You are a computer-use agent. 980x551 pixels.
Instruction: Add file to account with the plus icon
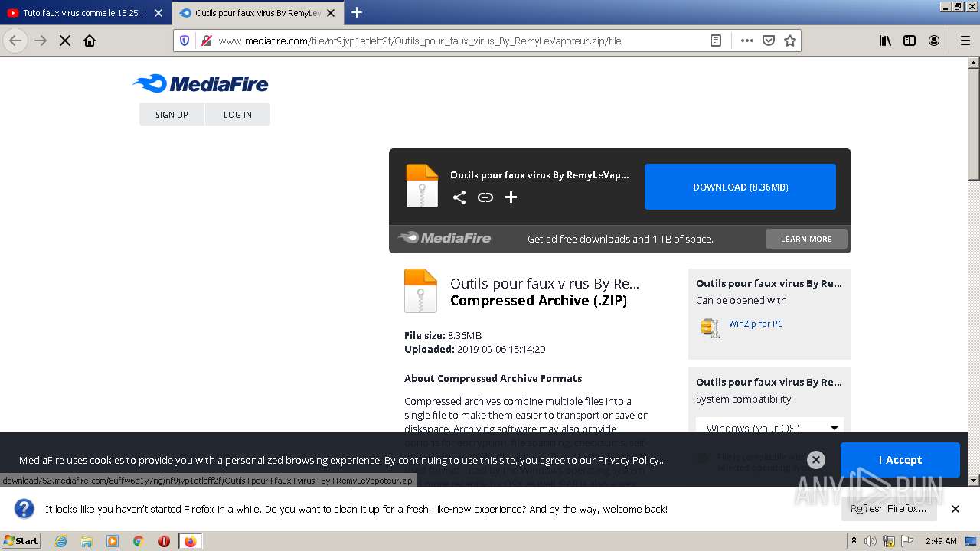pyautogui.click(x=511, y=197)
